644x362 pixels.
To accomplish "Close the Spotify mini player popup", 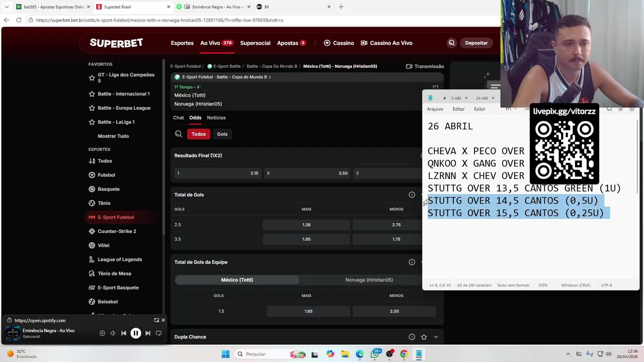I will (x=163, y=320).
